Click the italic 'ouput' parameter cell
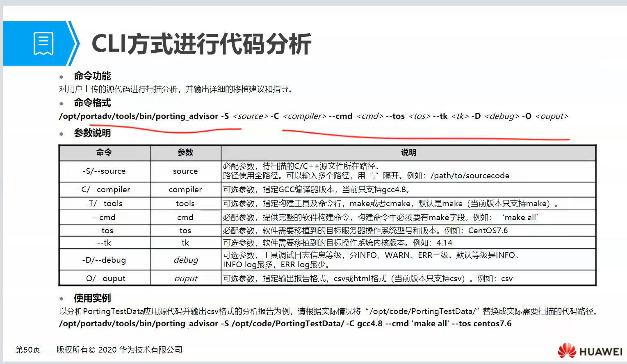The width and height of the screenshot is (627, 364). point(185,279)
